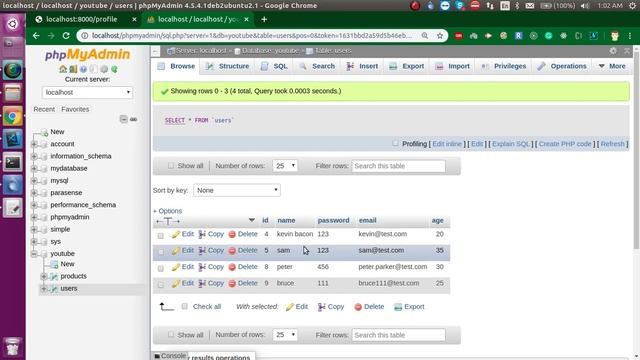Click Explain SQL link
This screenshot has width=640, height=360.
coord(511,144)
